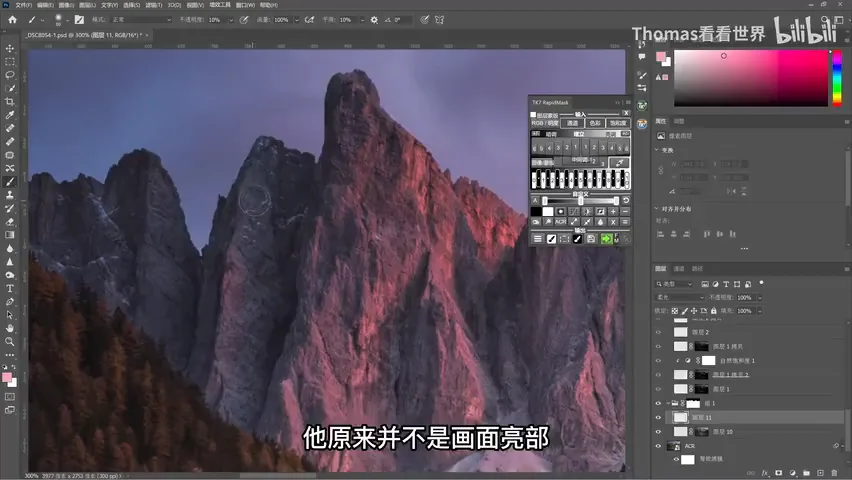Open the layer filter type dropdown
This screenshot has width=852, height=480.
(x=674, y=284)
